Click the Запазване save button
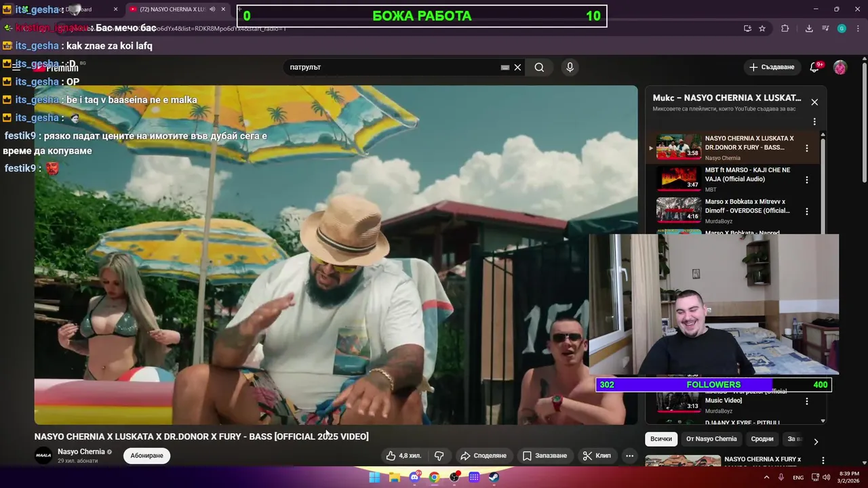The width and height of the screenshot is (868, 488). pos(545,455)
